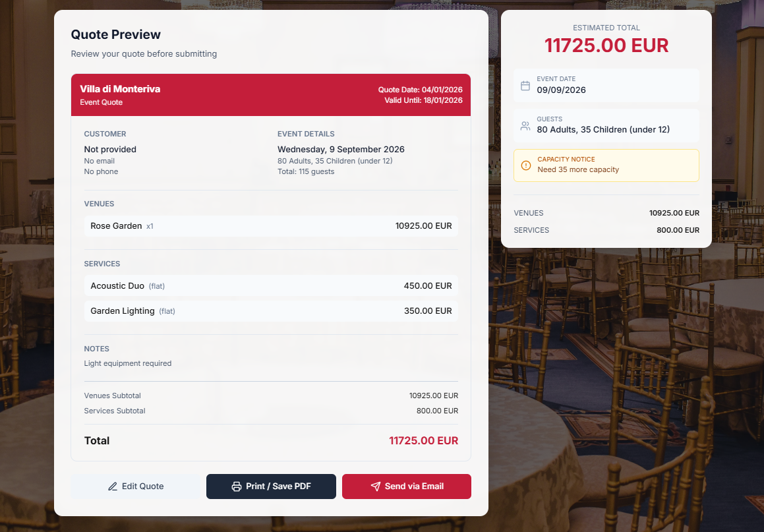Select the Garden Lighting service row
The image size is (764, 532).
271,311
